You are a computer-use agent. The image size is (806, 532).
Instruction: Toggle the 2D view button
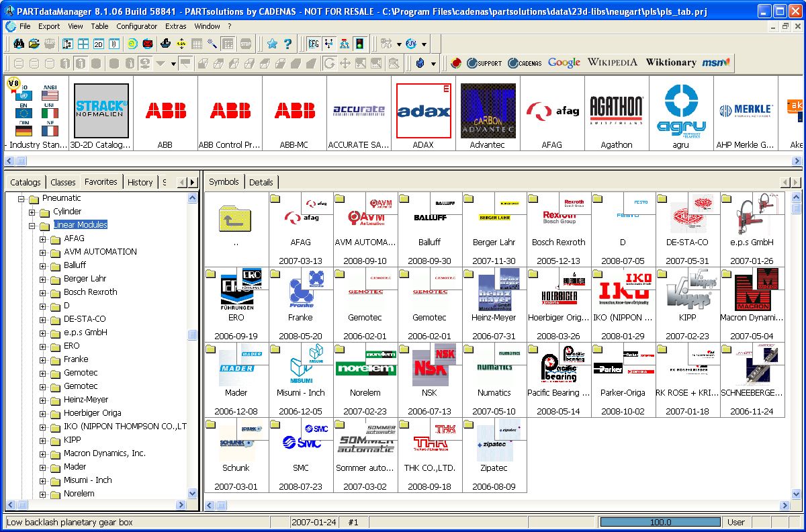point(98,43)
